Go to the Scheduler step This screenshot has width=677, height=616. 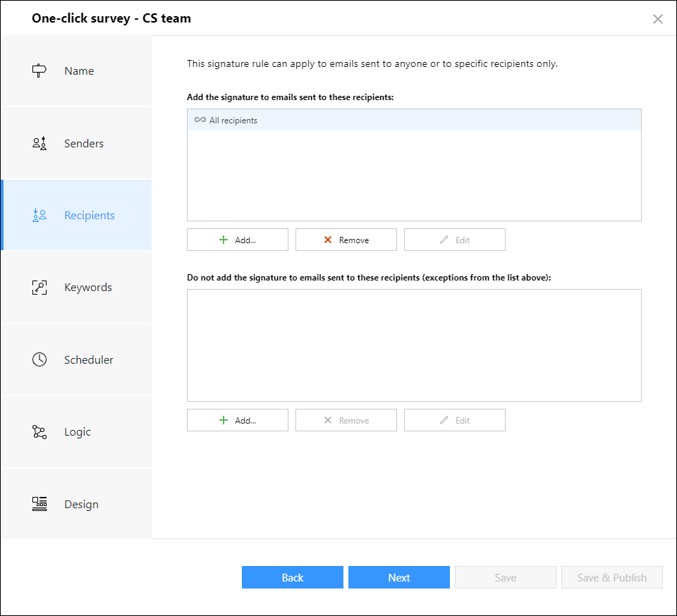(76, 359)
